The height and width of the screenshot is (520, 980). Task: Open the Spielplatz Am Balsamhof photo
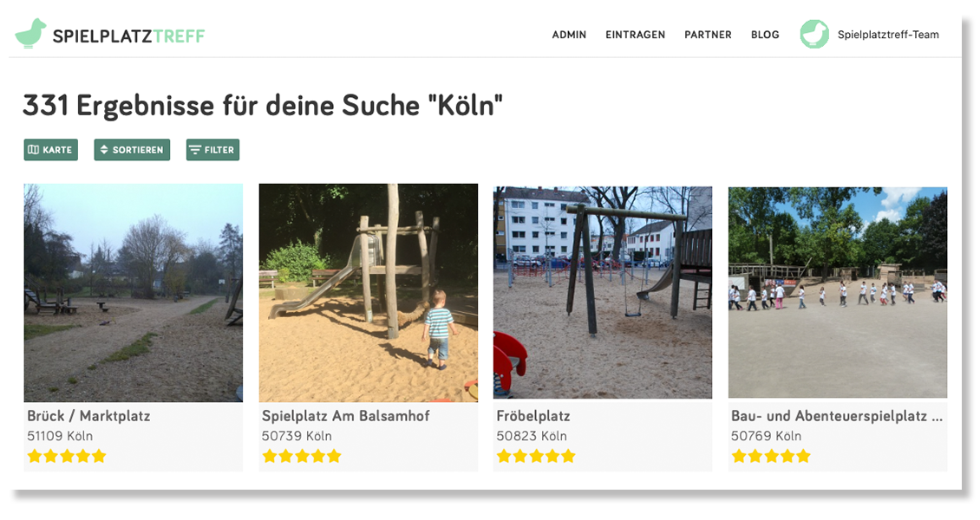click(368, 293)
